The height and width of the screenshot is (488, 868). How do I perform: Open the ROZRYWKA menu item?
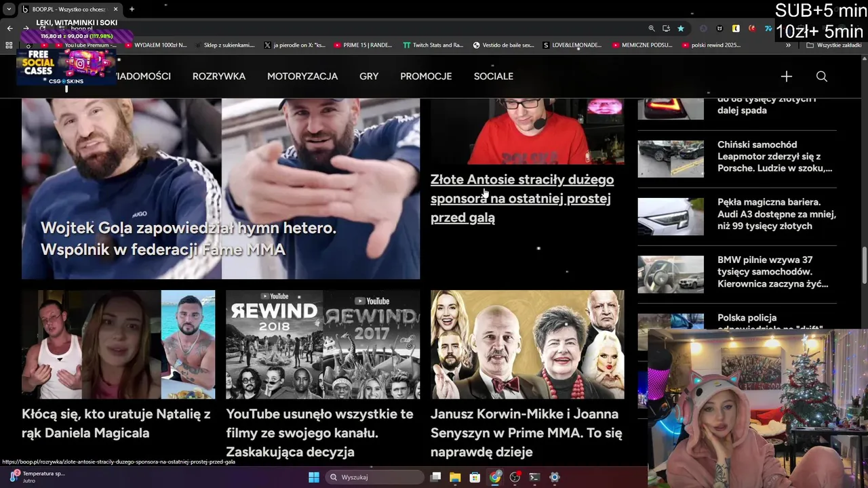click(x=219, y=77)
